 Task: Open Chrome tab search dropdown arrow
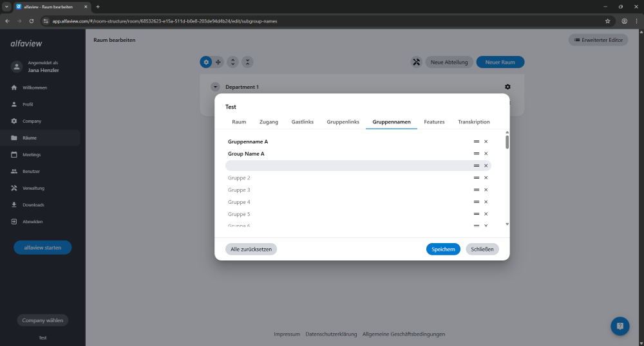[x=6, y=6]
